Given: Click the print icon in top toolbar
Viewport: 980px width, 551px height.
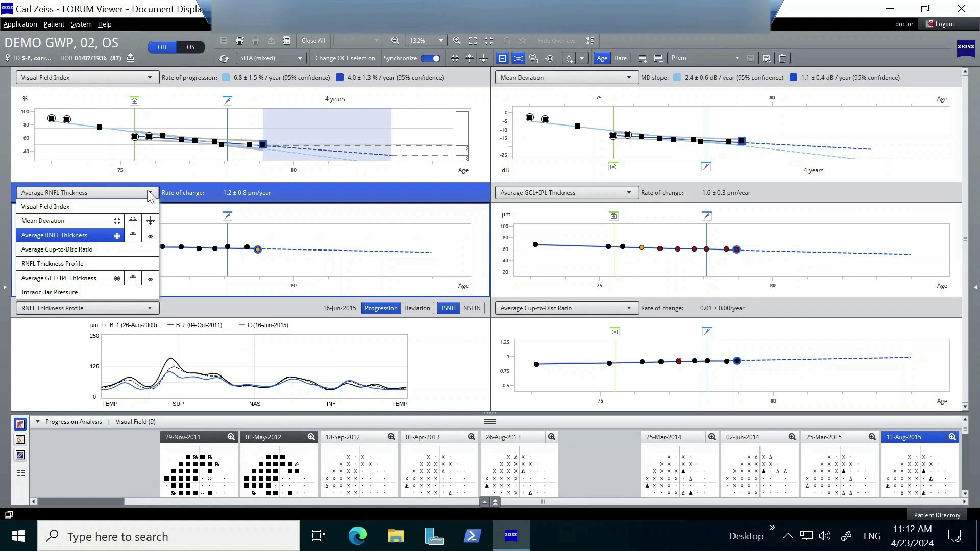Looking at the screenshot, I should tap(239, 41).
